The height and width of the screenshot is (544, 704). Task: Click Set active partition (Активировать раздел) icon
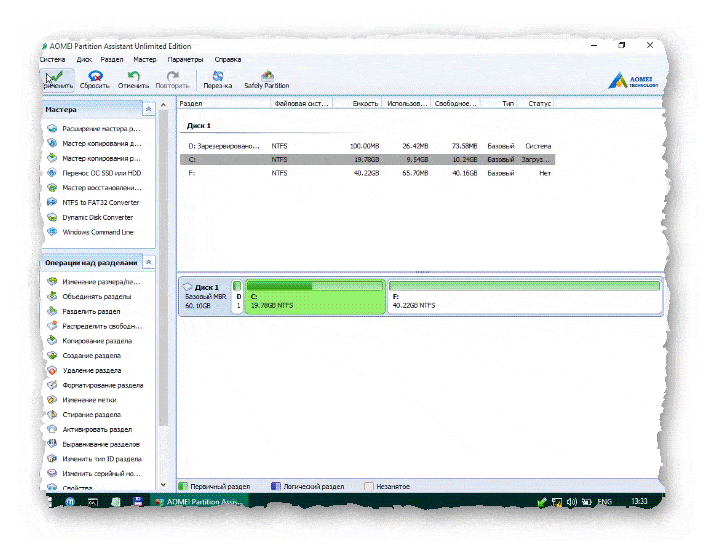pyautogui.click(x=52, y=429)
